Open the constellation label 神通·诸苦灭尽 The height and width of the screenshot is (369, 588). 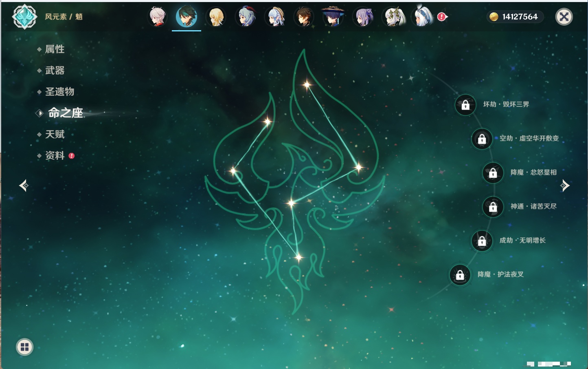[534, 206]
